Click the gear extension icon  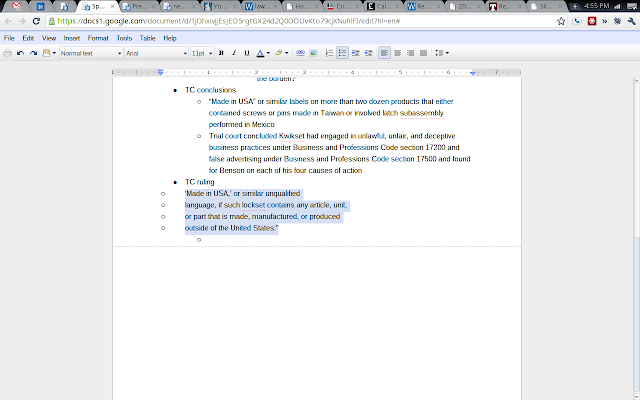(617, 21)
